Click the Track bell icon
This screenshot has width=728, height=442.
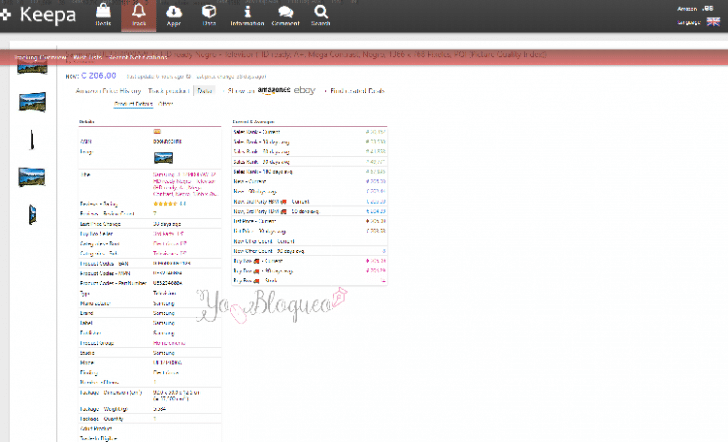tap(138, 14)
